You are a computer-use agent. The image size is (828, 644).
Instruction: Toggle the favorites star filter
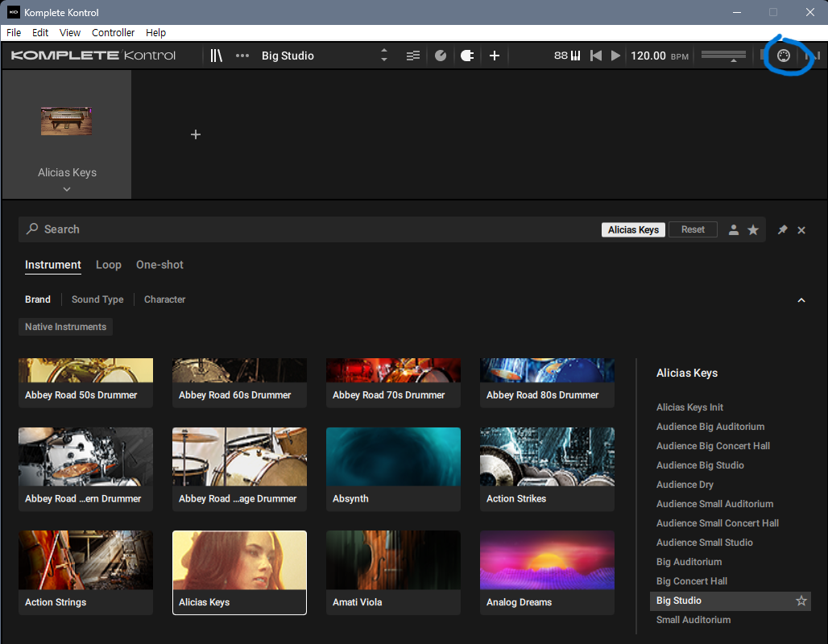[753, 229]
